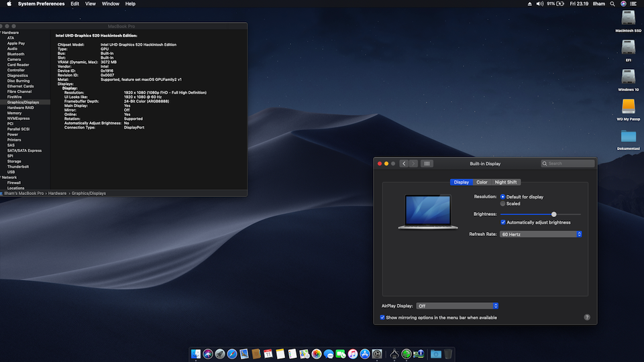Select Firewall under Network section
This screenshot has height=362, width=644.
(14, 183)
